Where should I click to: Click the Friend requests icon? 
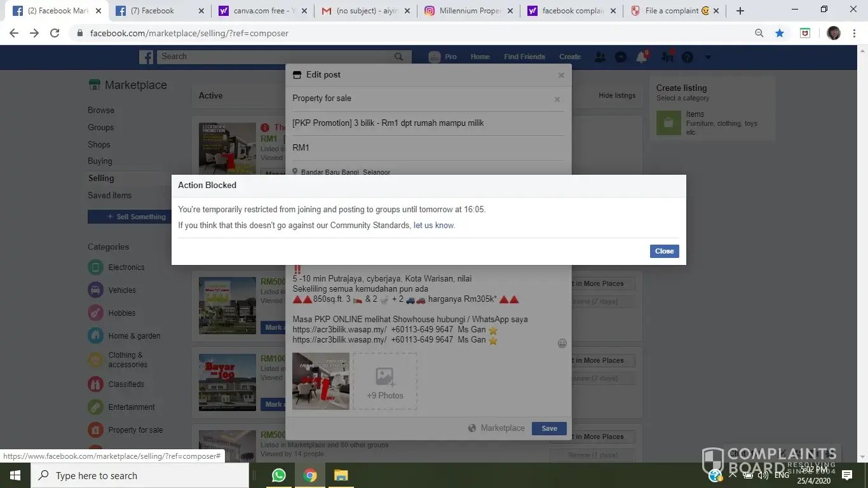[600, 57]
